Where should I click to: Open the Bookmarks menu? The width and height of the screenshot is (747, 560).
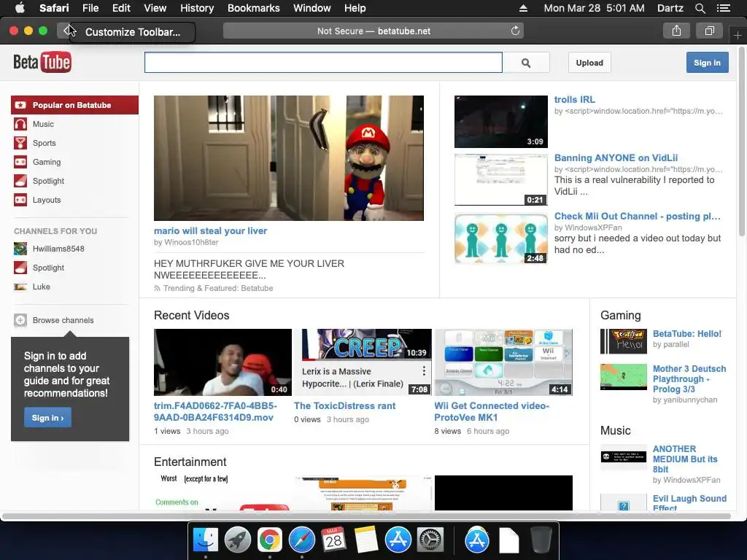[253, 8]
